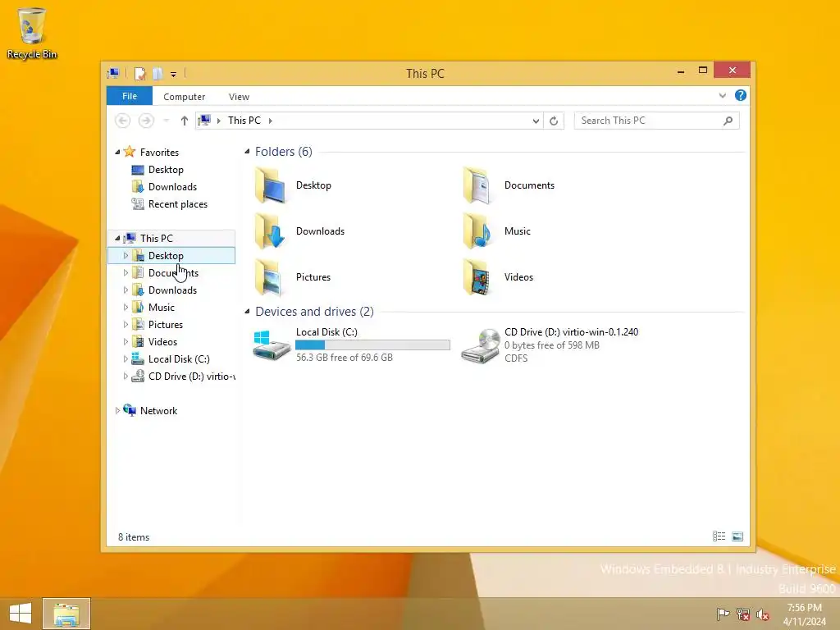Refresh the This PC view
The width and height of the screenshot is (840, 630).
554,121
